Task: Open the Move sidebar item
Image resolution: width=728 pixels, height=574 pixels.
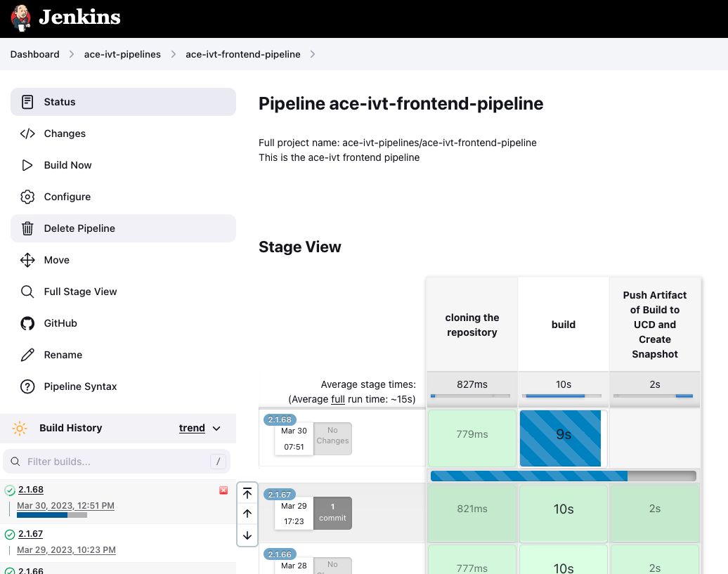Action: [56, 260]
